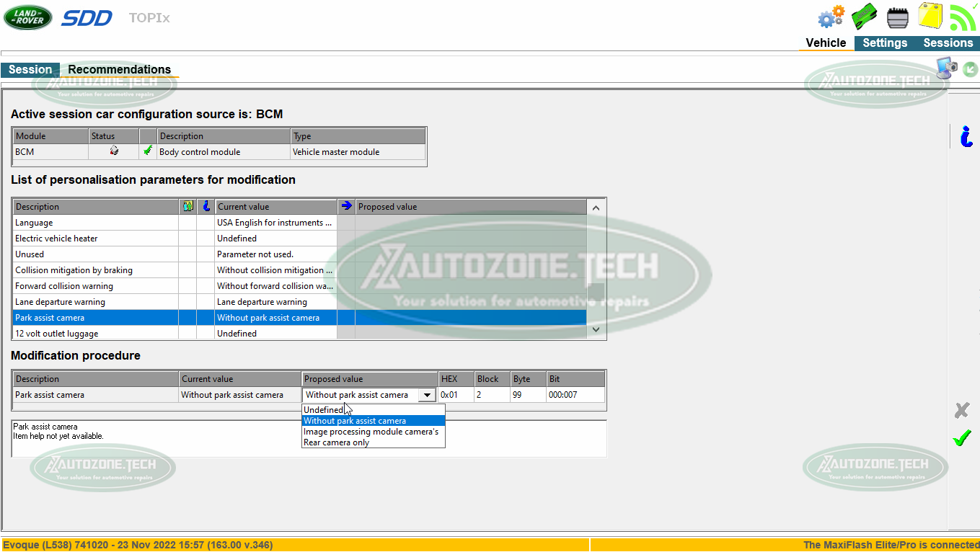
Task: Click the info column header icon in parameters table
Action: click(206, 206)
